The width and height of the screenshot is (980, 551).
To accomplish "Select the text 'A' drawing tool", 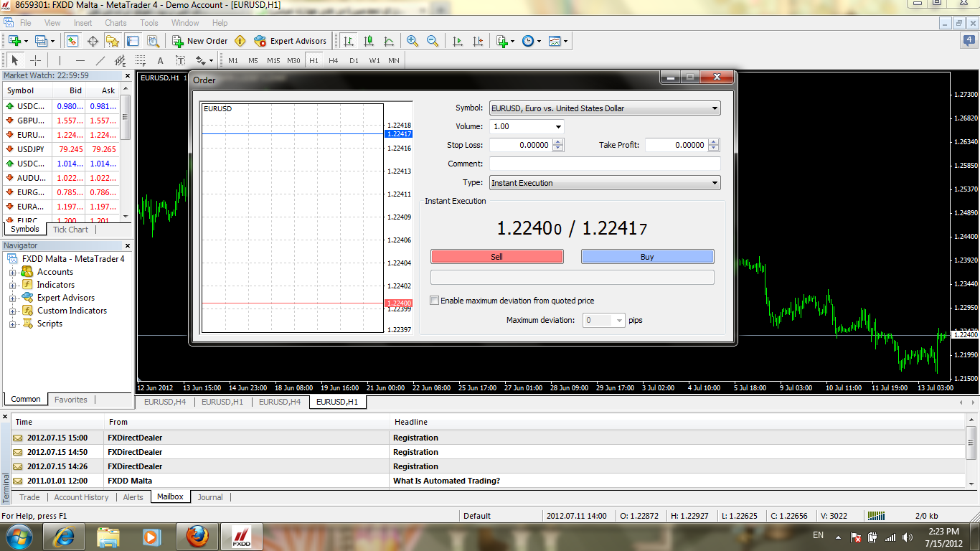I will [x=160, y=60].
